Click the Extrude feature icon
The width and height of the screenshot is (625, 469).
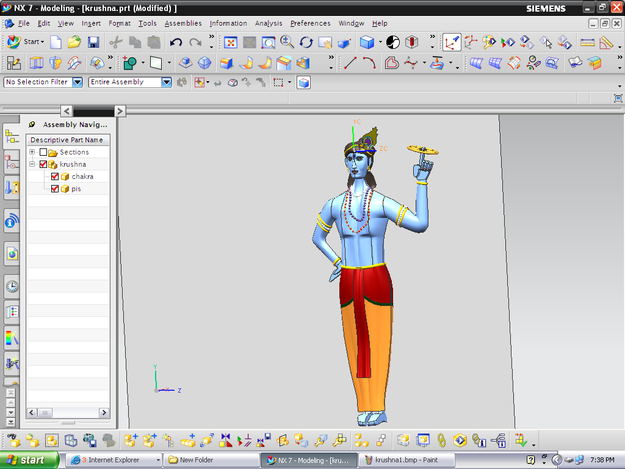[x=226, y=63]
